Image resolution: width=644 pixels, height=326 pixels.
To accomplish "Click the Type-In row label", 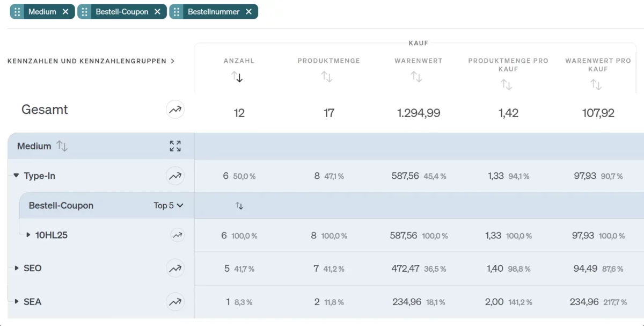I will 39,176.
